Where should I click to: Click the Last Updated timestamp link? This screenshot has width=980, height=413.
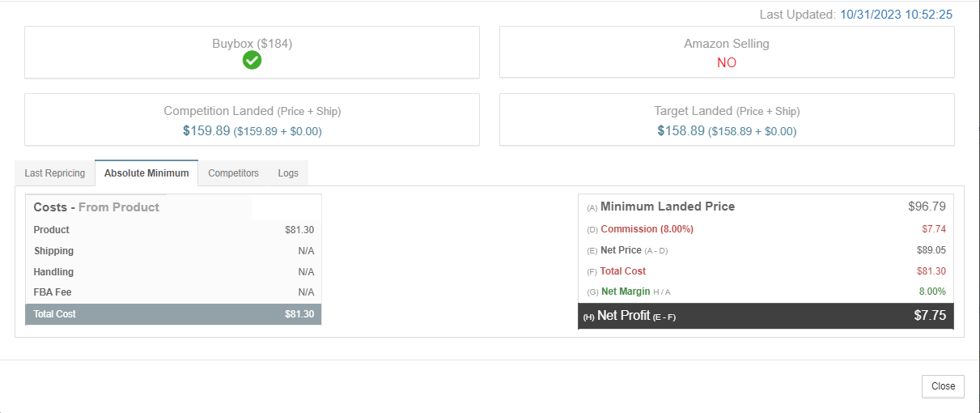pyautogui.click(x=897, y=15)
